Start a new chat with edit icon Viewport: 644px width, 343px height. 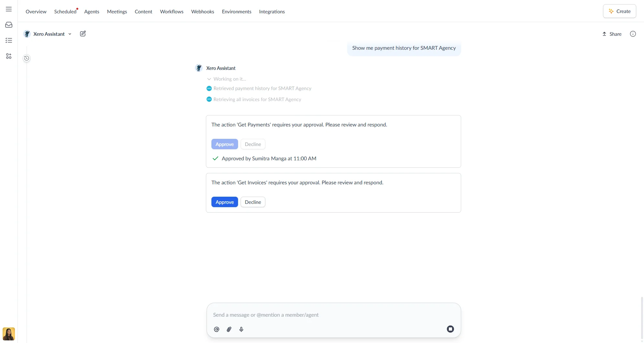coord(83,34)
